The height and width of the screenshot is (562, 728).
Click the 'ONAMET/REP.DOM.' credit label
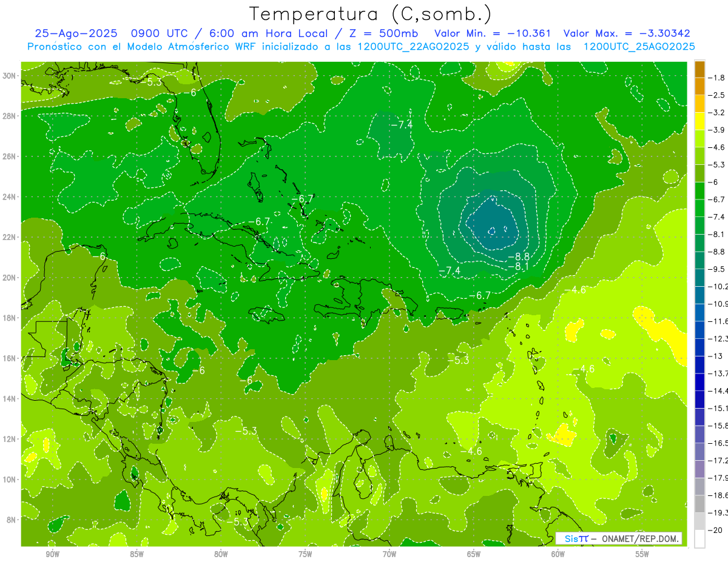(639, 538)
